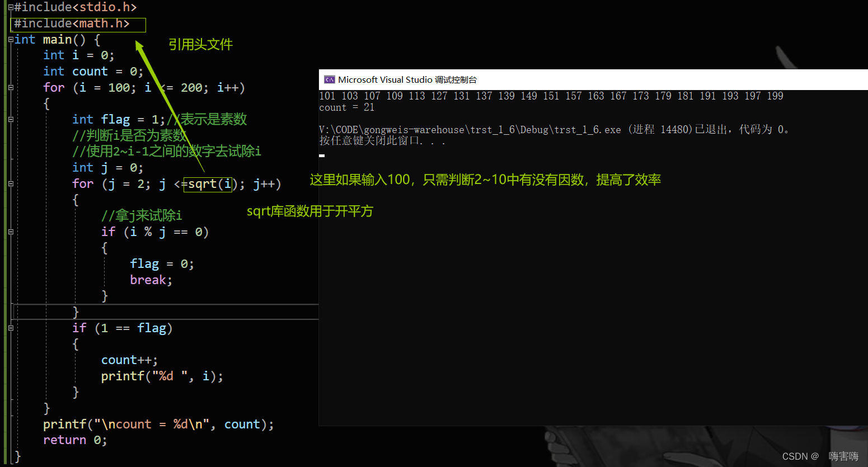This screenshot has height=467, width=868.
Task: Click the prime list '101 103 107...' in the console
Action: [x=551, y=96]
